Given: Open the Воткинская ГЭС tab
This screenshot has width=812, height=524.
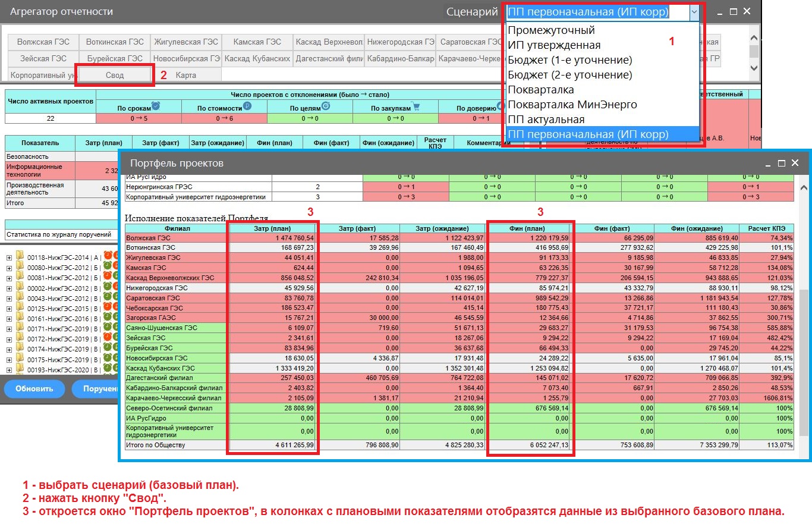Looking at the screenshot, I should (x=115, y=42).
